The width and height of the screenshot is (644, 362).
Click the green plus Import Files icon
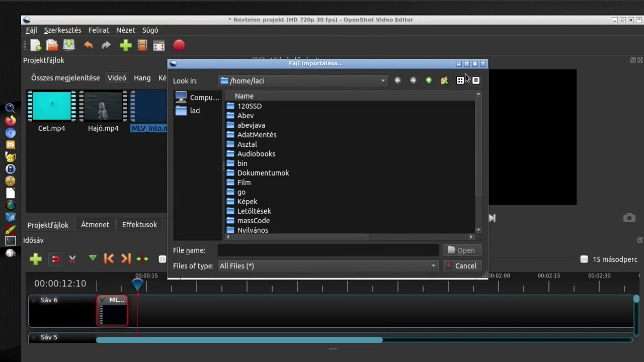coord(125,46)
